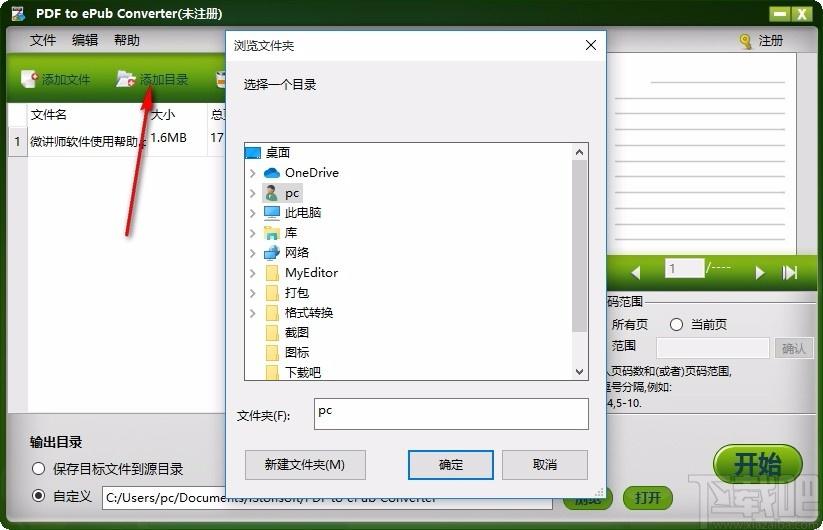Click folder tree scrollbar up arrow

pos(579,152)
